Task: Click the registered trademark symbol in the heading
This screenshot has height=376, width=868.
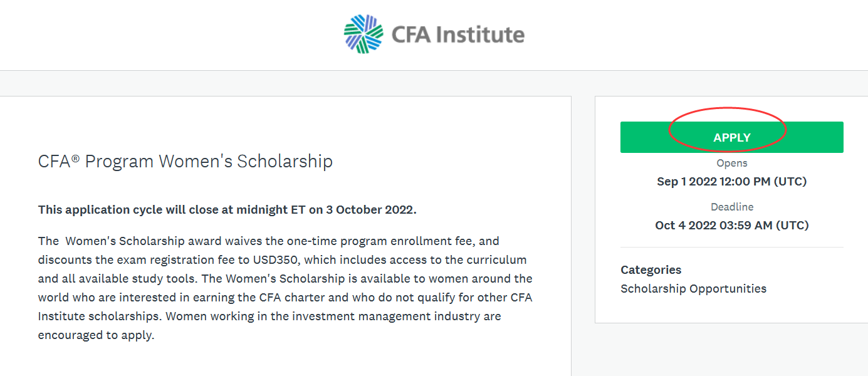Action: tap(75, 158)
